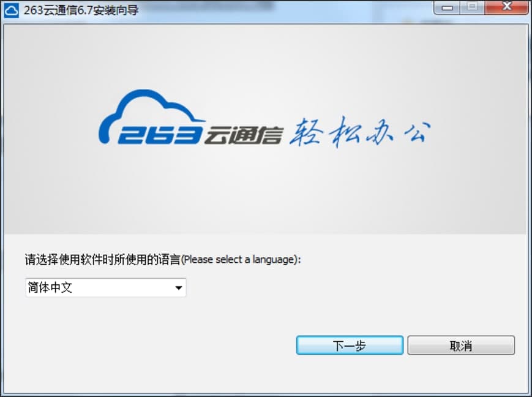Click the cloud app icon in title bar
The width and height of the screenshot is (532, 397).
(x=11, y=10)
